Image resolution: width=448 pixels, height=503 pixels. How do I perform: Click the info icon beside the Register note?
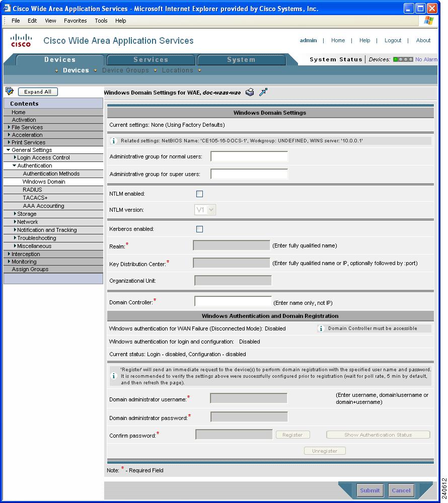(114, 376)
